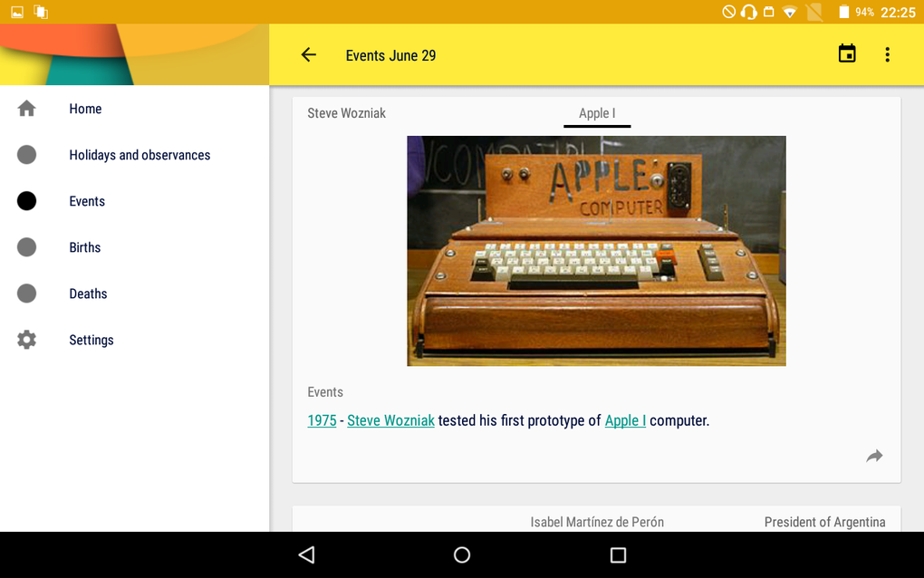Select the Apple I image tab
Screen dimensions: 924x578
597,113
